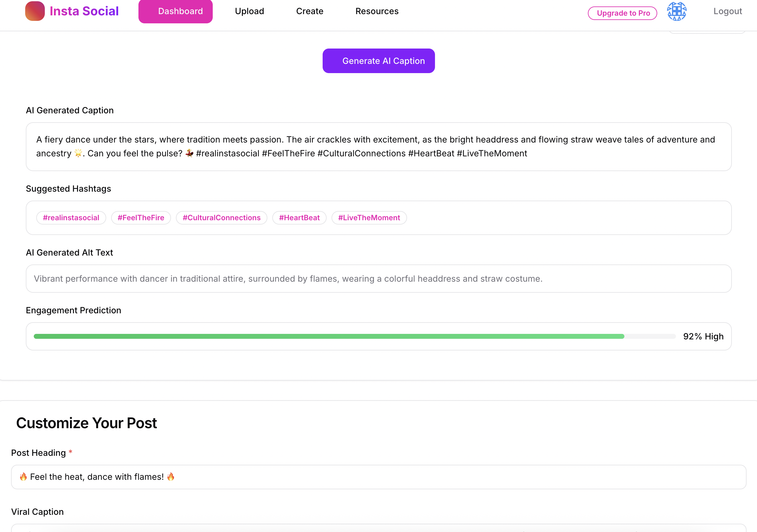Pick the #CulturalConnections hashtag chip
The height and width of the screenshot is (532, 757).
pyautogui.click(x=221, y=218)
